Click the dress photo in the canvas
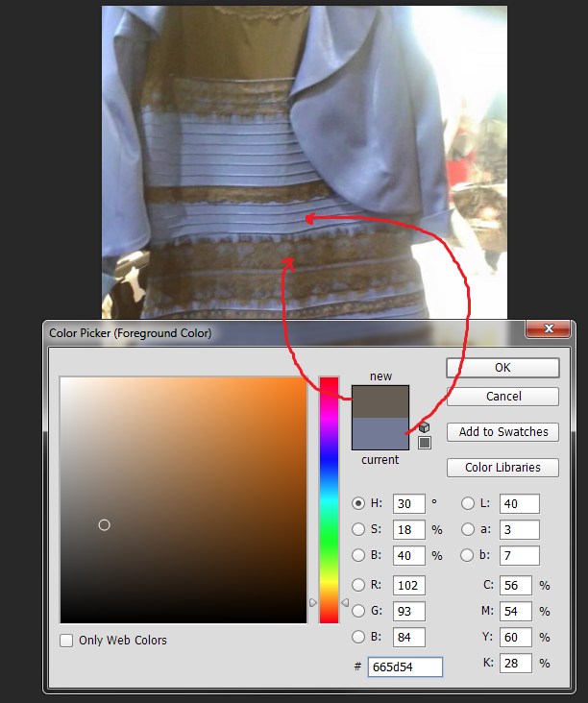 point(305,162)
